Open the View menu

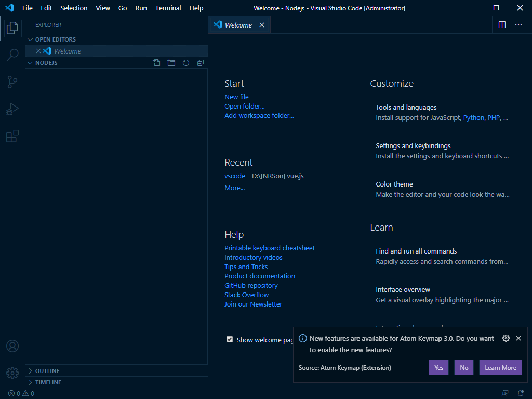(x=103, y=8)
